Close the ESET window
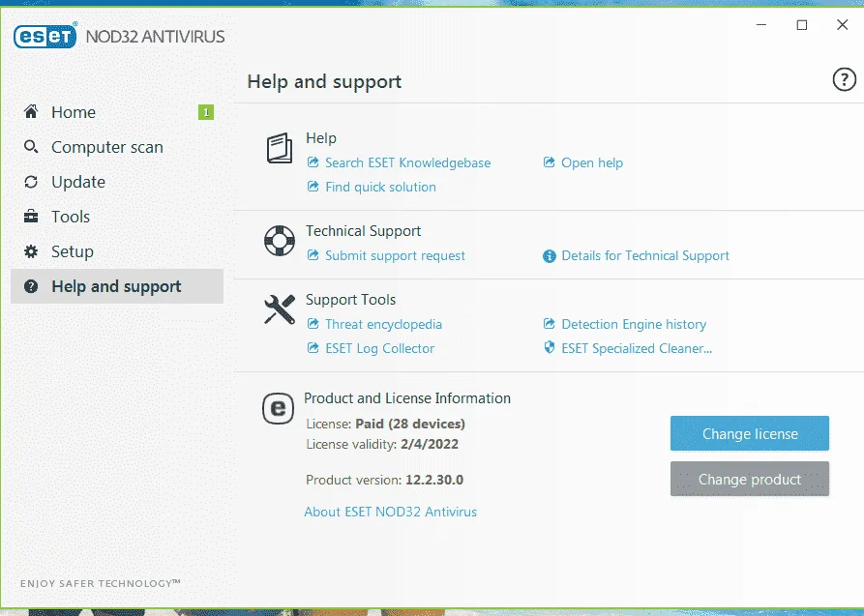The width and height of the screenshot is (864, 616). click(x=842, y=25)
